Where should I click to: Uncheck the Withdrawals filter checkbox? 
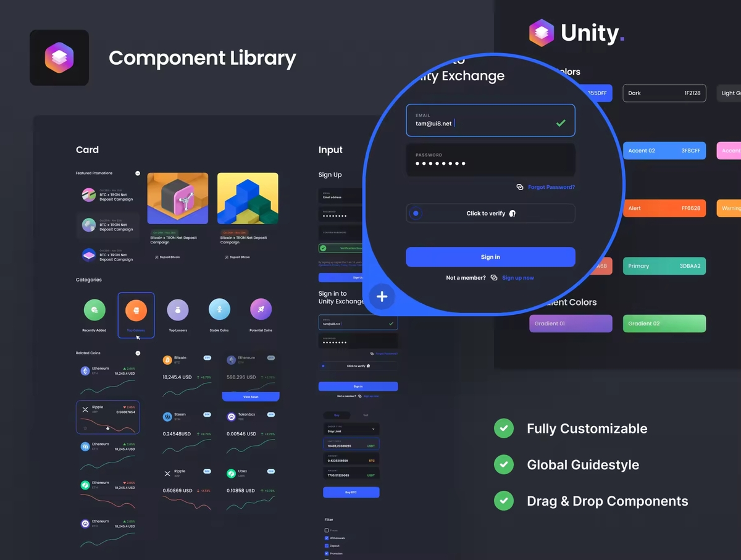pos(327,538)
